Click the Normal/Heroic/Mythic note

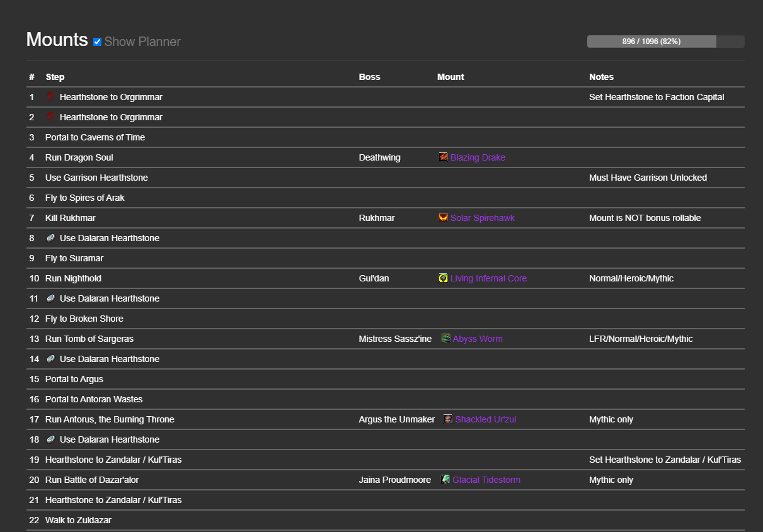click(x=631, y=278)
